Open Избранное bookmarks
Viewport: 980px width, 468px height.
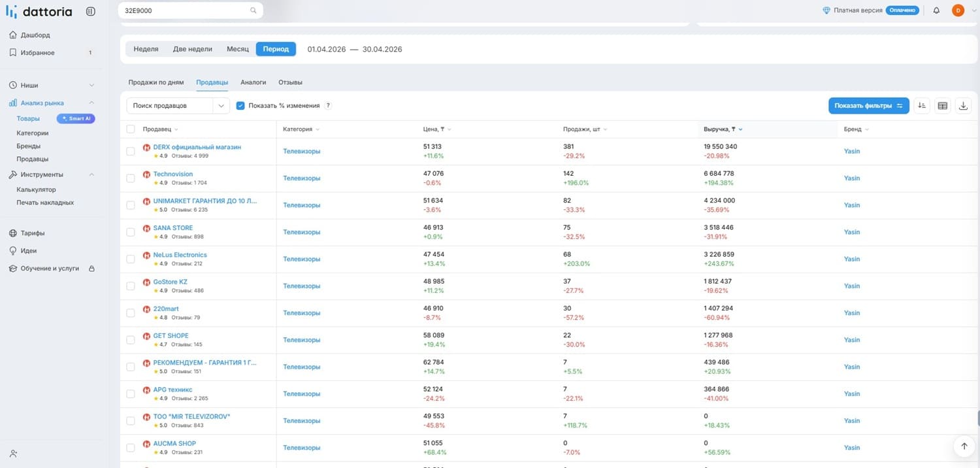tap(38, 53)
